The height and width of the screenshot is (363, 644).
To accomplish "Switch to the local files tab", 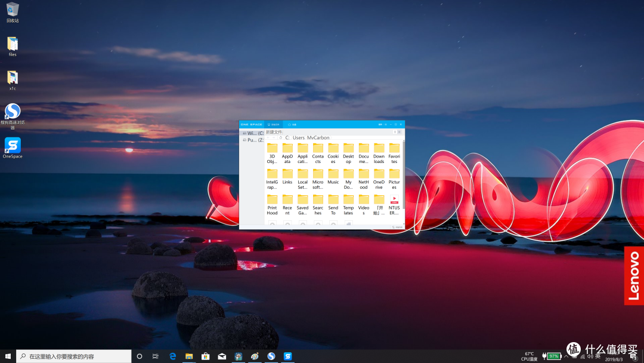I will 274,124.
